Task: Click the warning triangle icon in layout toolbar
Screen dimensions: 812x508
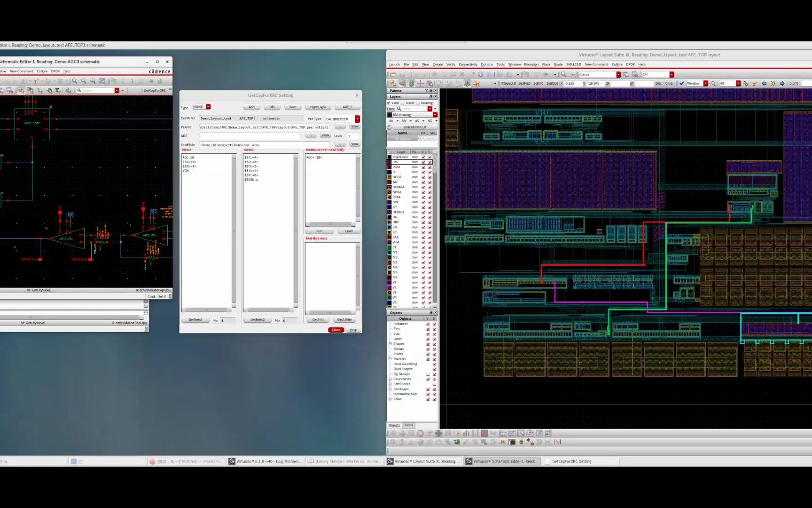Action: (x=476, y=83)
